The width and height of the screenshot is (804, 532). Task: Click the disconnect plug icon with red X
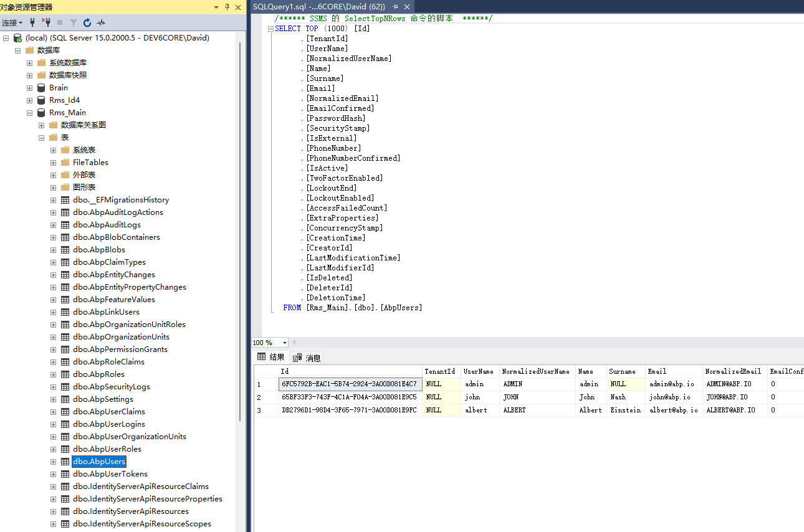tap(46, 22)
